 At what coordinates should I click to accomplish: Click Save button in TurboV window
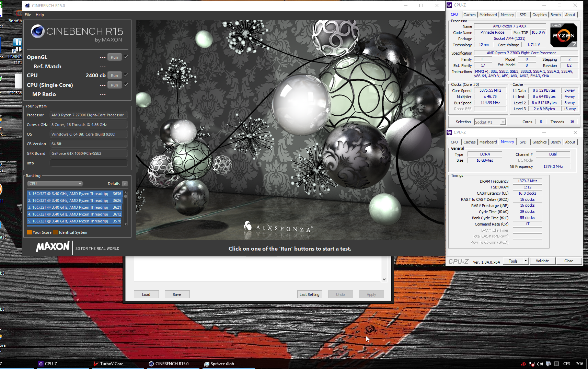pyautogui.click(x=177, y=295)
